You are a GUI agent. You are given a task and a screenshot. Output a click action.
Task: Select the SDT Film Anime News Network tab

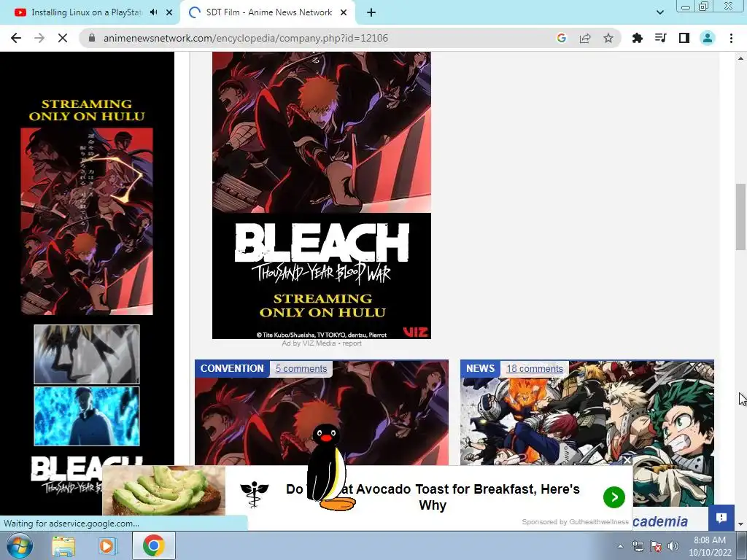pos(268,12)
